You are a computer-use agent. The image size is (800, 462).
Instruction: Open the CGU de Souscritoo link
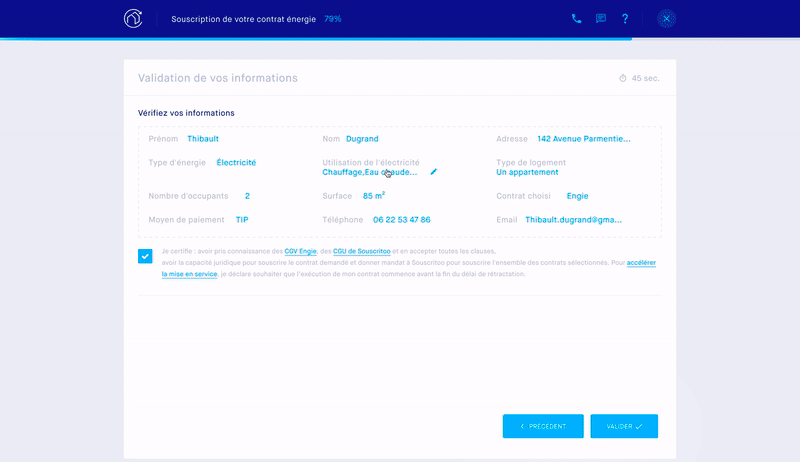click(x=362, y=251)
